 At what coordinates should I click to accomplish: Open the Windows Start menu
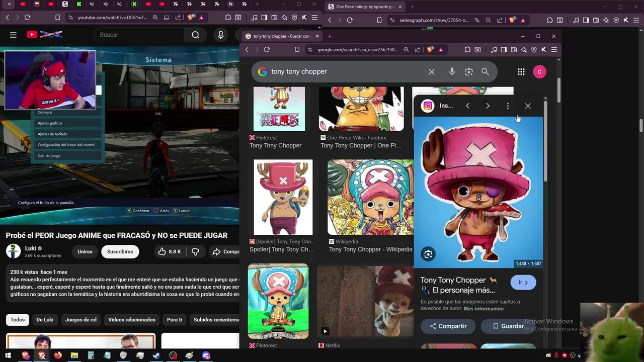click(x=8, y=355)
